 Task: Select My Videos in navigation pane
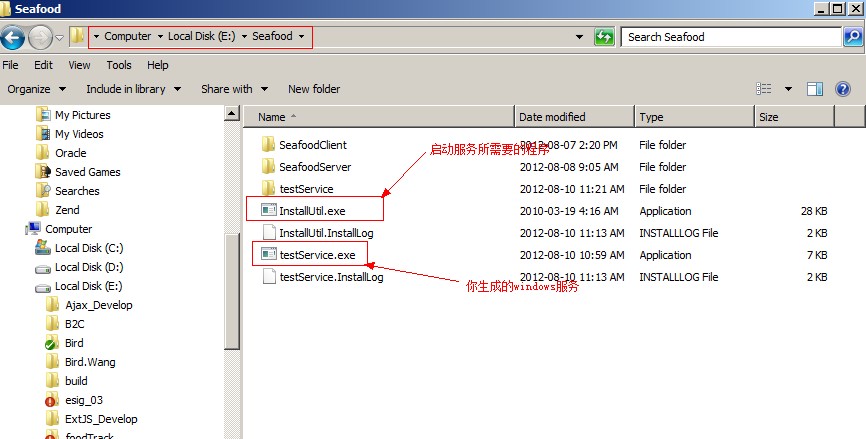[x=79, y=134]
